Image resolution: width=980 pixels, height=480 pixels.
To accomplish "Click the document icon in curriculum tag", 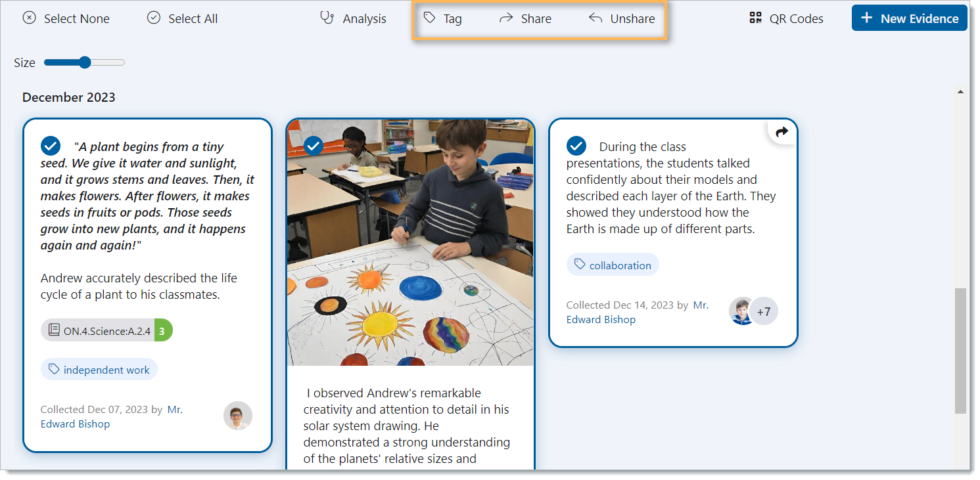I will (54, 330).
